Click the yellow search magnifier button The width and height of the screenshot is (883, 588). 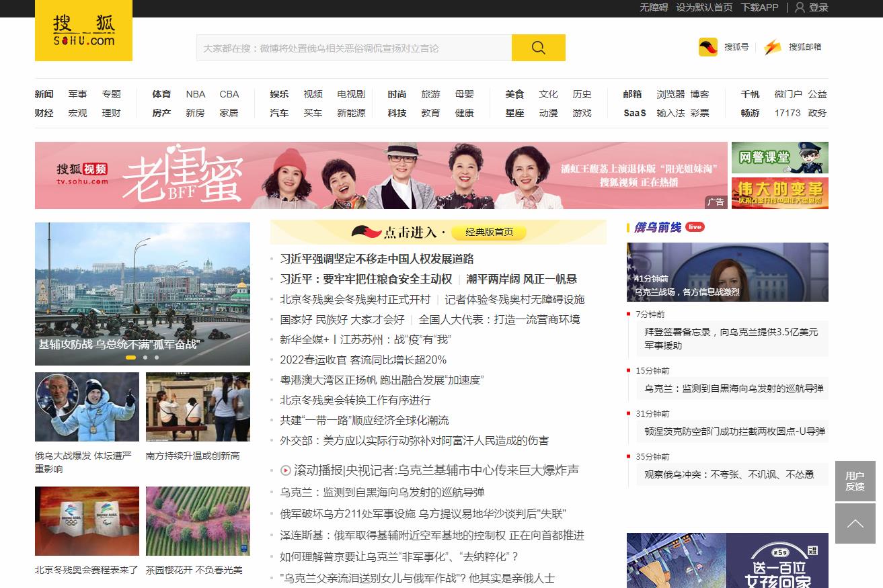click(x=538, y=48)
